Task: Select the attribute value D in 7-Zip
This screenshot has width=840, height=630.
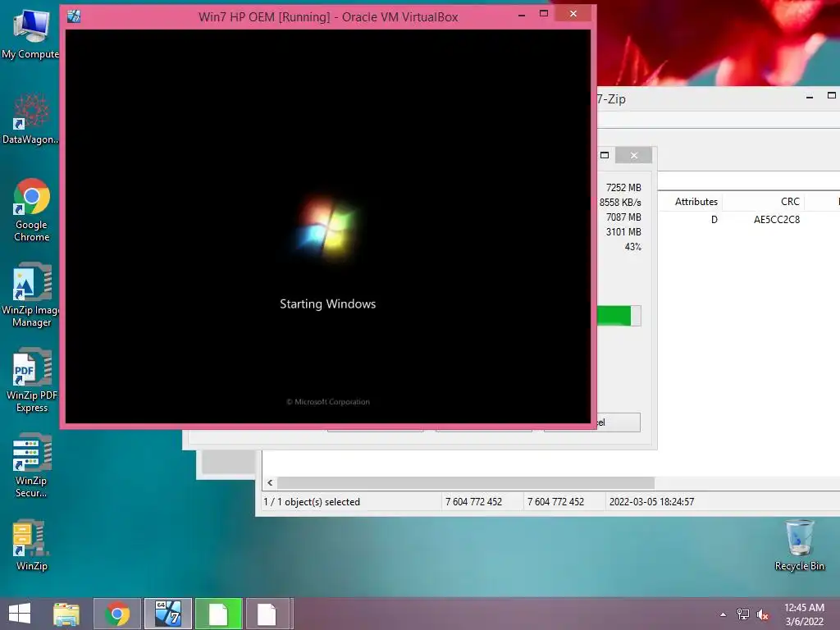Action: (x=714, y=220)
